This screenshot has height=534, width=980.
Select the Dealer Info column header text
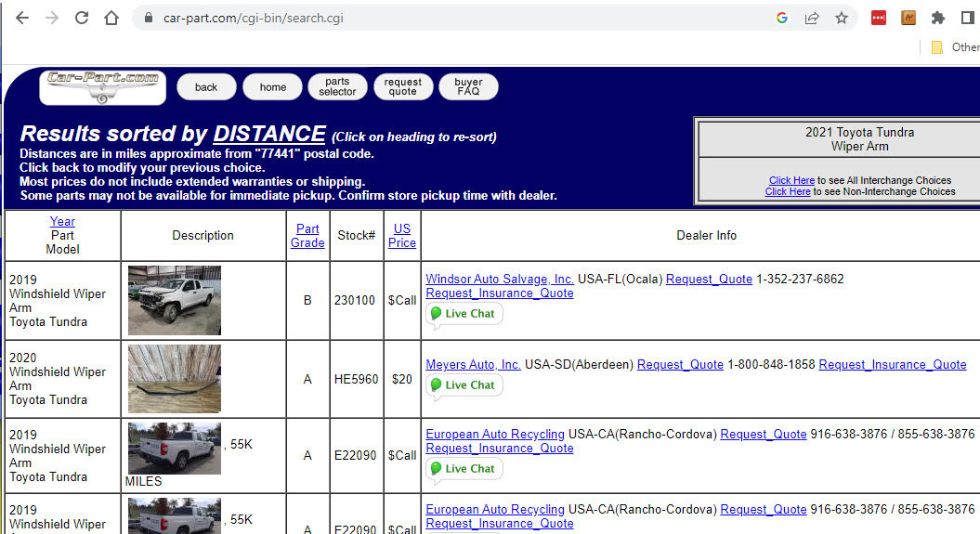[706, 236]
